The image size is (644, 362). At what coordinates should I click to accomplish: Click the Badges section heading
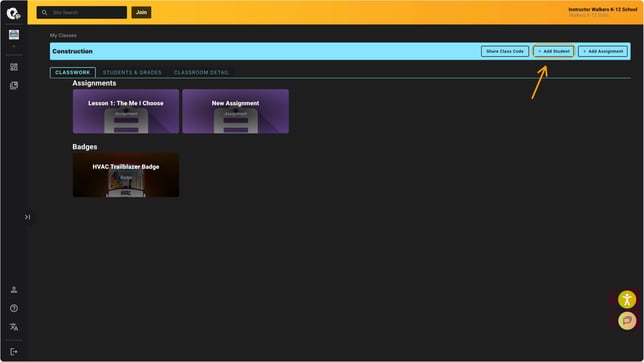click(85, 147)
